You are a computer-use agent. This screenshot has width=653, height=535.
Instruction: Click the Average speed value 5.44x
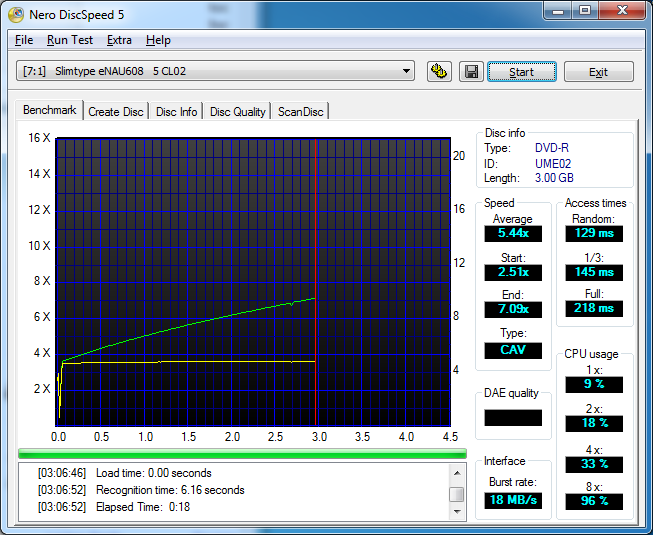(x=513, y=233)
